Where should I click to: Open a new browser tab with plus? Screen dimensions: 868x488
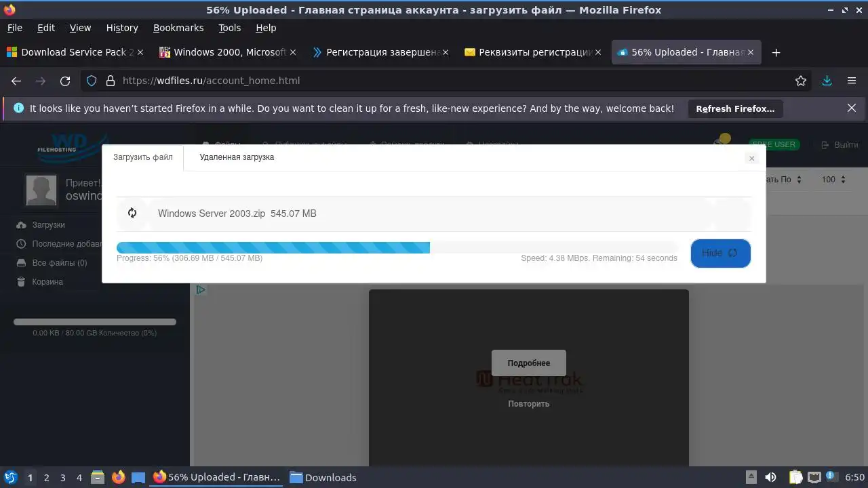click(776, 52)
